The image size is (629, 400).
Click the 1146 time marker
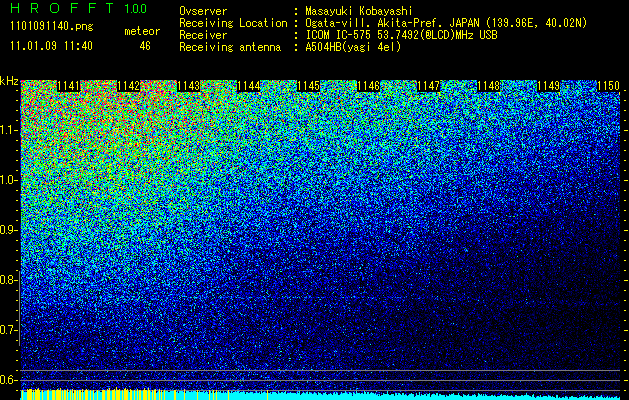point(368,86)
